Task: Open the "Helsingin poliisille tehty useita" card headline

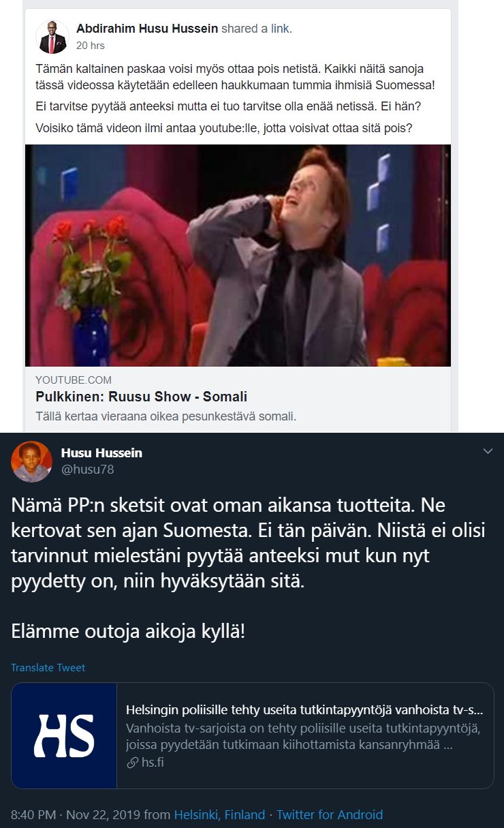Action: [304, 710]
